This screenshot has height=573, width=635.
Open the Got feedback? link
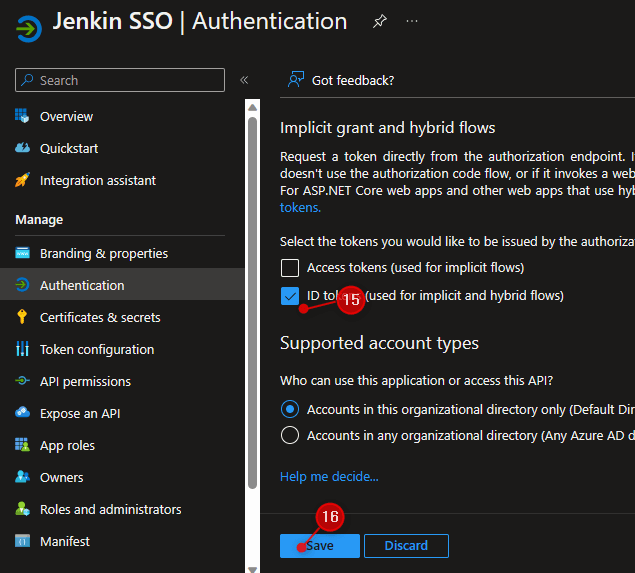352,81
